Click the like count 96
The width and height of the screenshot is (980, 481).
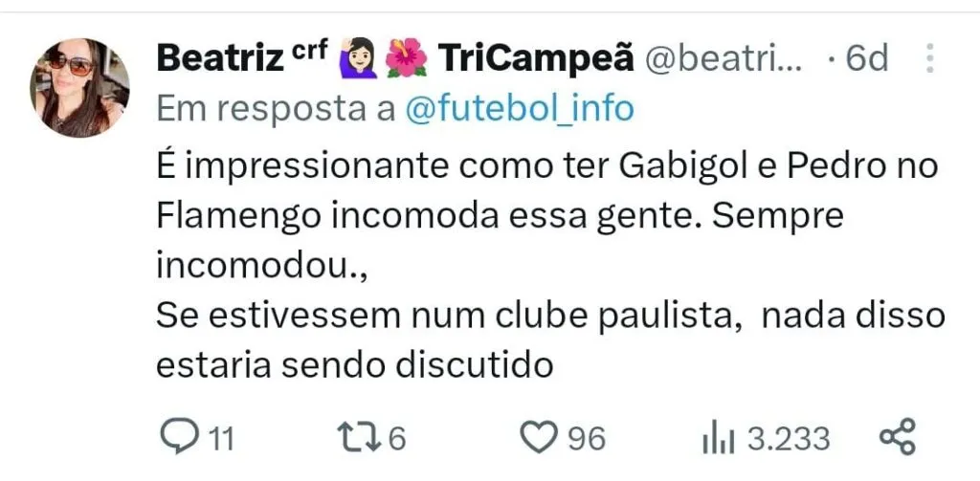587,439
